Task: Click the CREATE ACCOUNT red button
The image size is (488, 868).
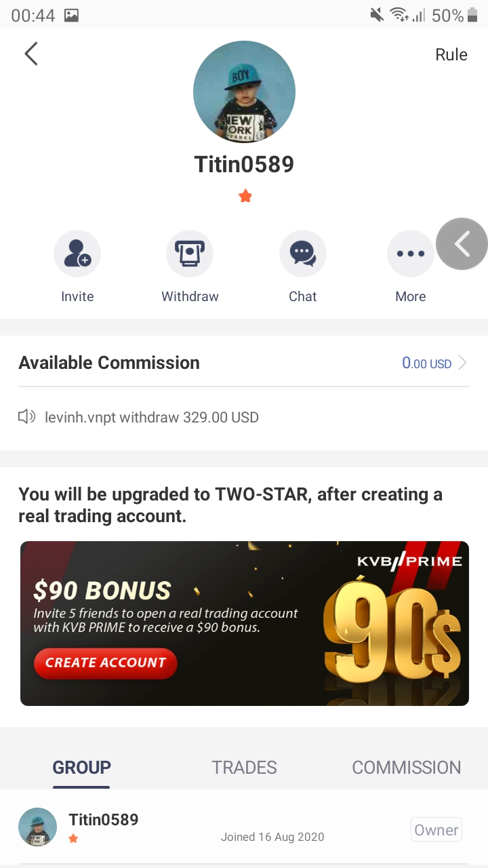Action: pos(106,663)
